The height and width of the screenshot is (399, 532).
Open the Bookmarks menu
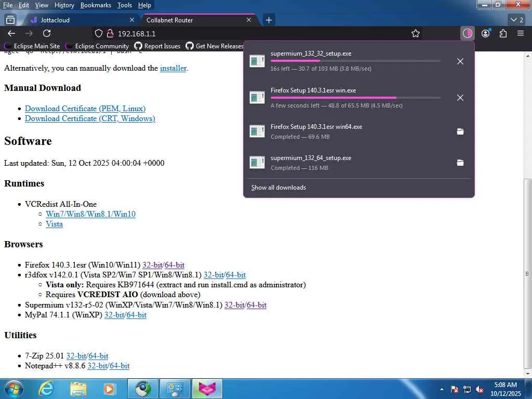[x=96, y=5]
